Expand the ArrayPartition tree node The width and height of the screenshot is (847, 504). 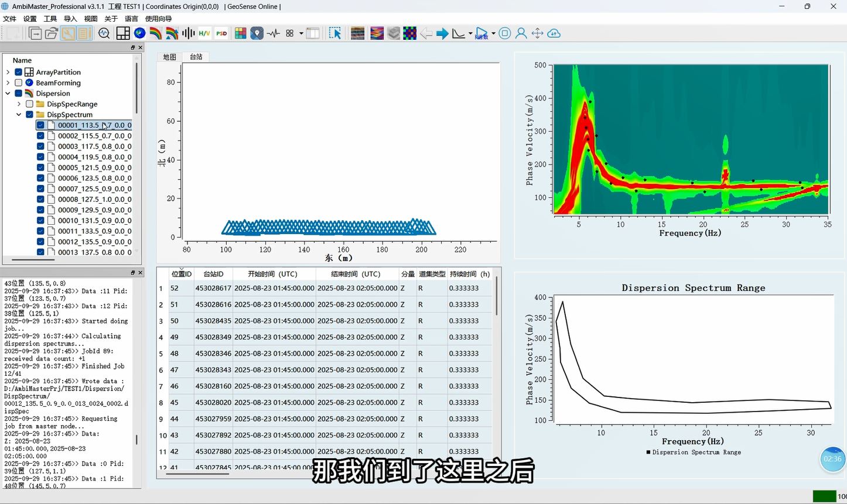(9, 71)
